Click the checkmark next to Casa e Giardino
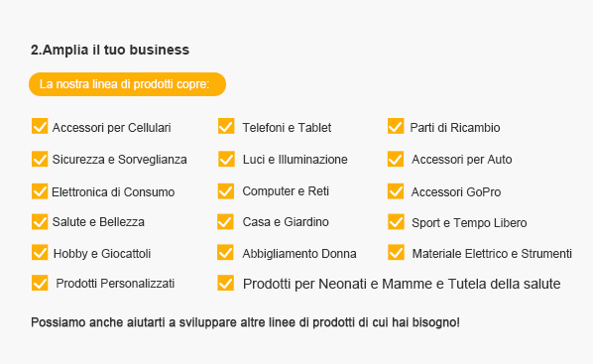The width and height of the screenshot is (593, 364). (225, 222)
